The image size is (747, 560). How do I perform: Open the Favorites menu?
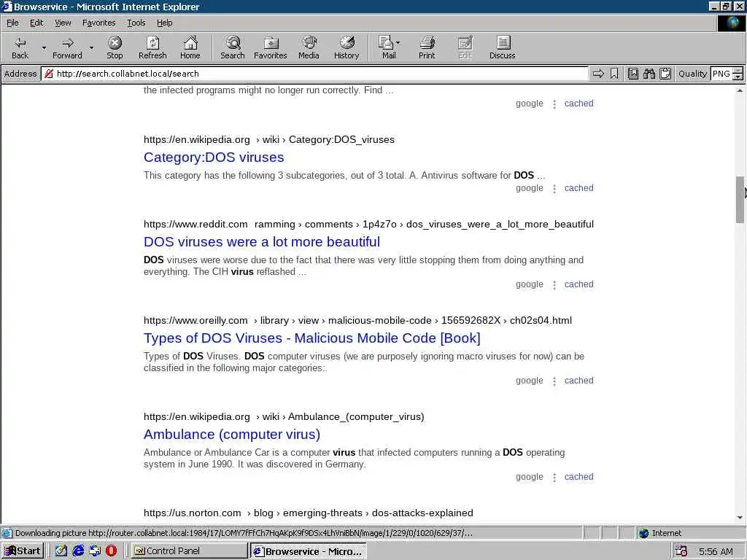click(x=98, y=23)
